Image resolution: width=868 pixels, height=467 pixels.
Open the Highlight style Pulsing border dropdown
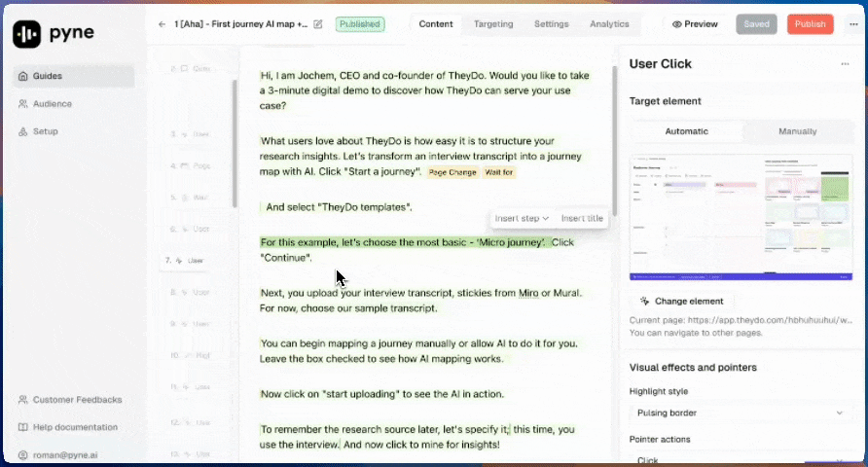click(741, 413)
